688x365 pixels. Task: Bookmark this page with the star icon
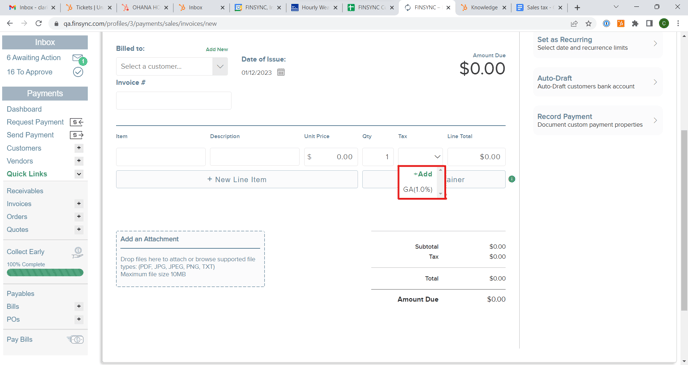click(588, 23)
